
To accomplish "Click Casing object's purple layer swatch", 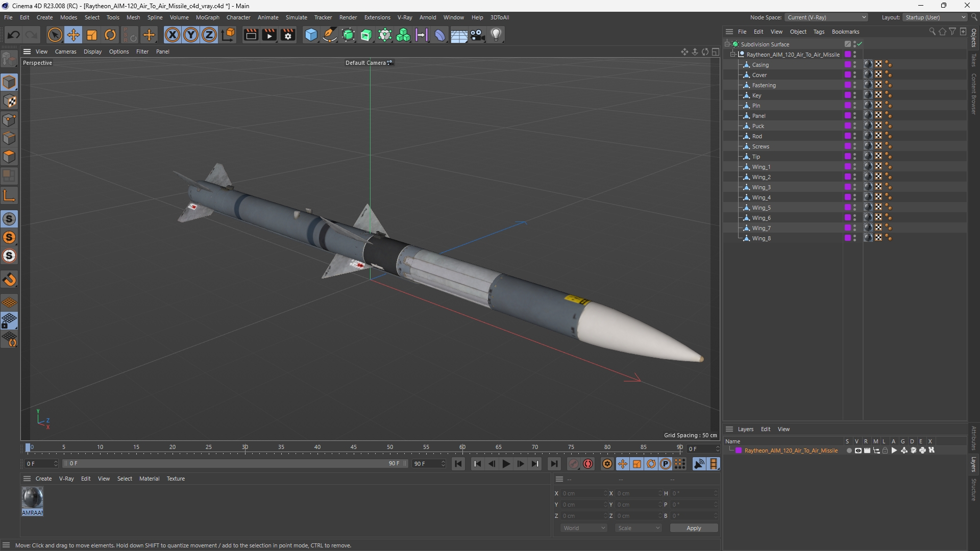I will tap(848, 65).
